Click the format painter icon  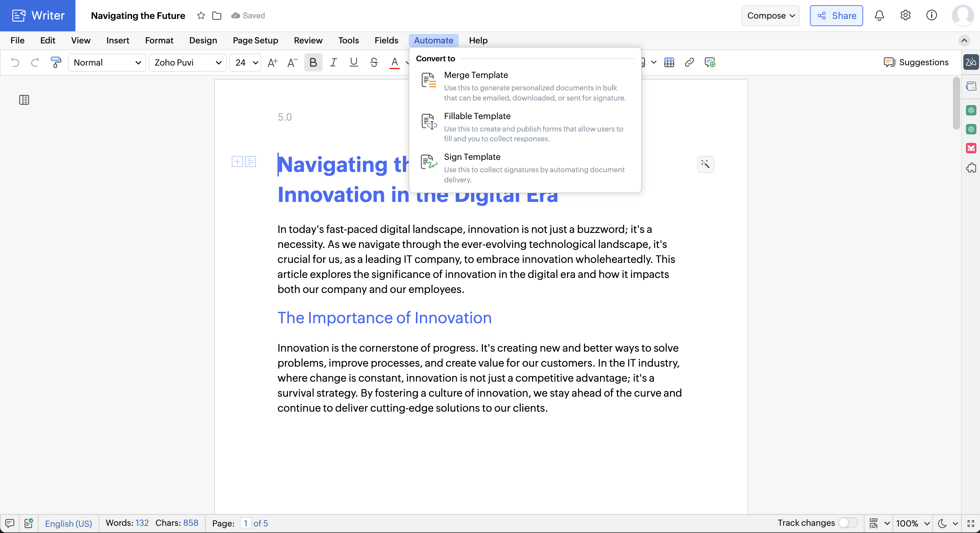point(55,62)
